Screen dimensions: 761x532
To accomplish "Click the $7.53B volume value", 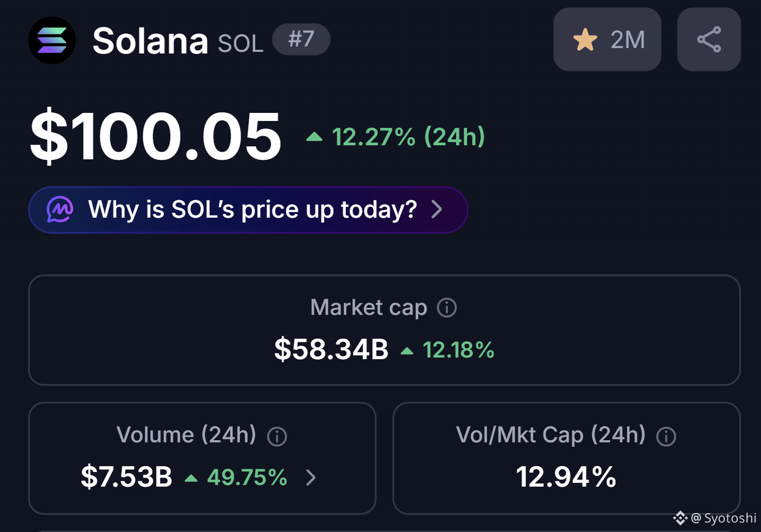I will 126,477.
